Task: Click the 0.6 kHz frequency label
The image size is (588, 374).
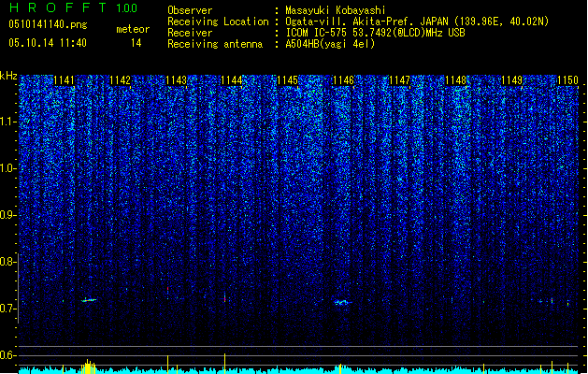Action: pos(7,355)
